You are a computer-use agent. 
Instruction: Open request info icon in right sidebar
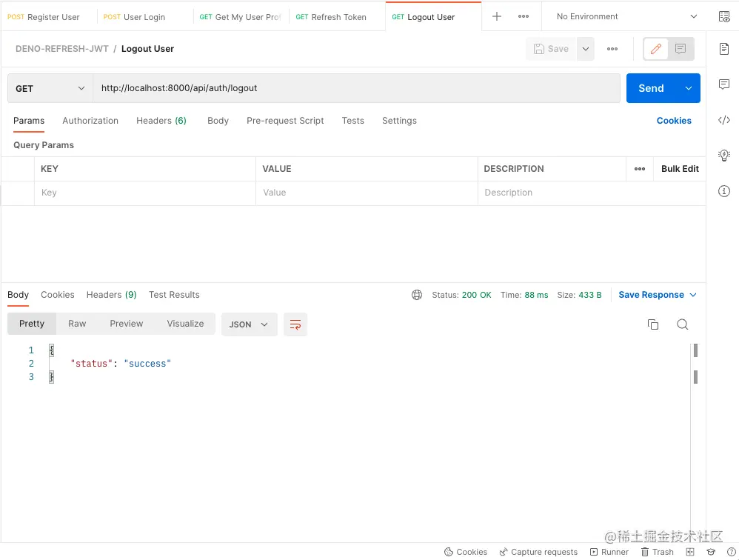[724, 191]
